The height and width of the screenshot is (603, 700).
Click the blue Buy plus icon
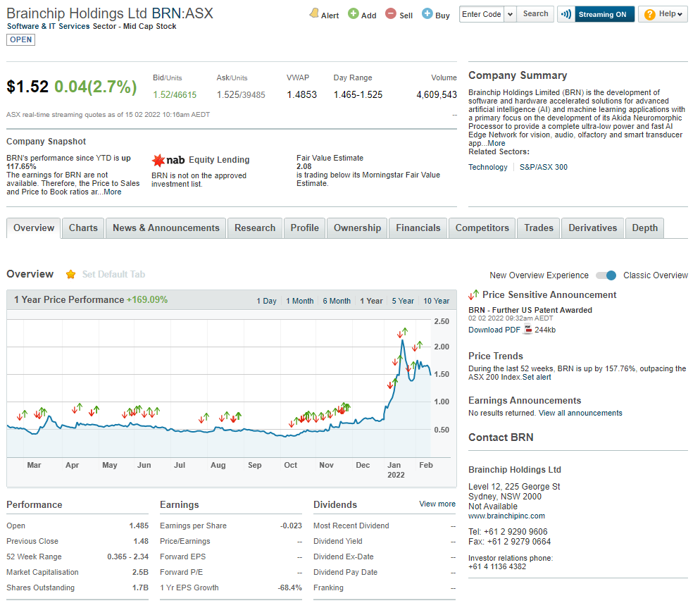click(x=427, y=13)
